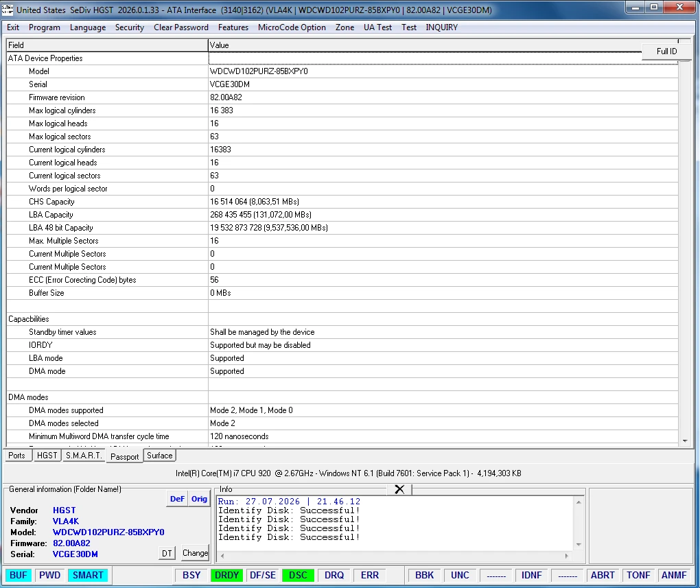
Task: Click Info log scroll up arrow
Action: pos(579,502)
